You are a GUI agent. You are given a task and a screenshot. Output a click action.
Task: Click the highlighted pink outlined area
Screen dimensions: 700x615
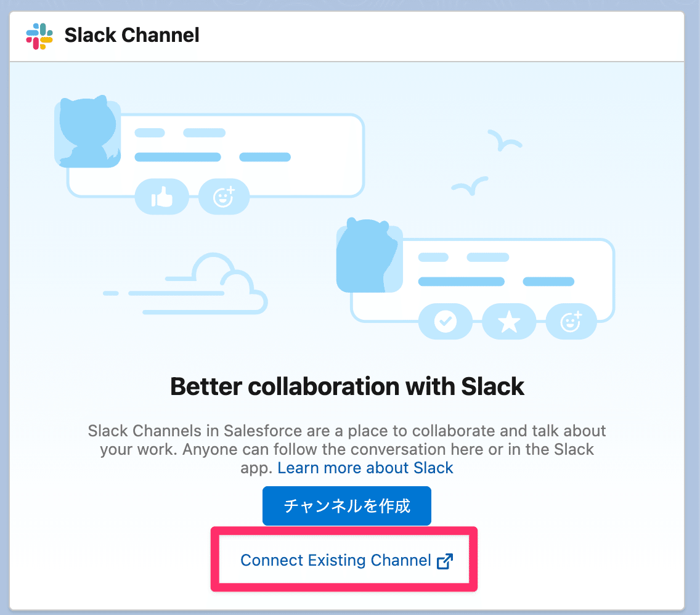coord(344,560)
